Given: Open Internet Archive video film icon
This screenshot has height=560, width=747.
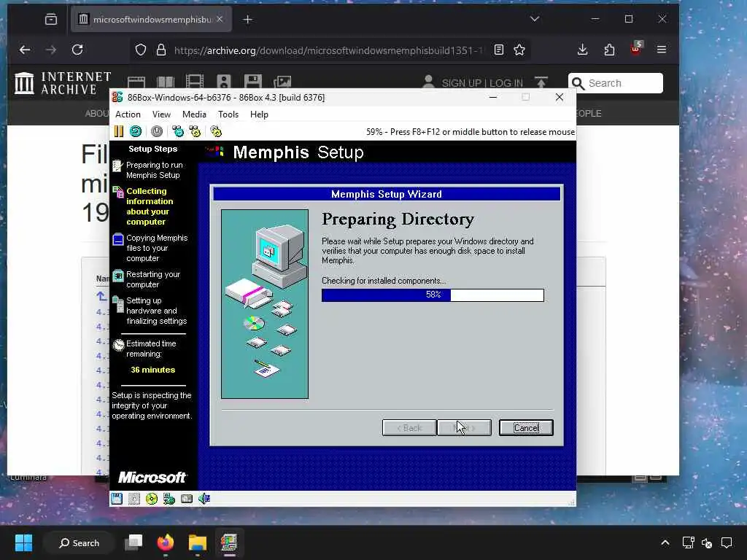Looking at the screenshot, I should click(x=194, y=82).
